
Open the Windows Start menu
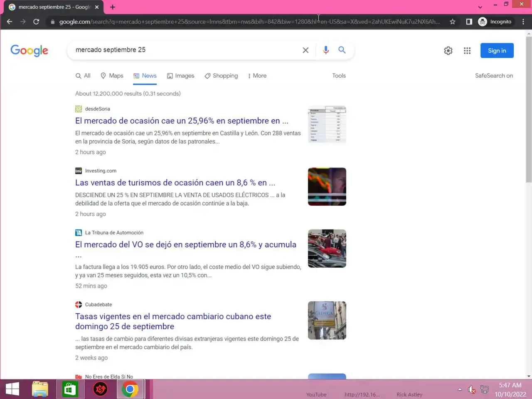[x=12, y=389]
